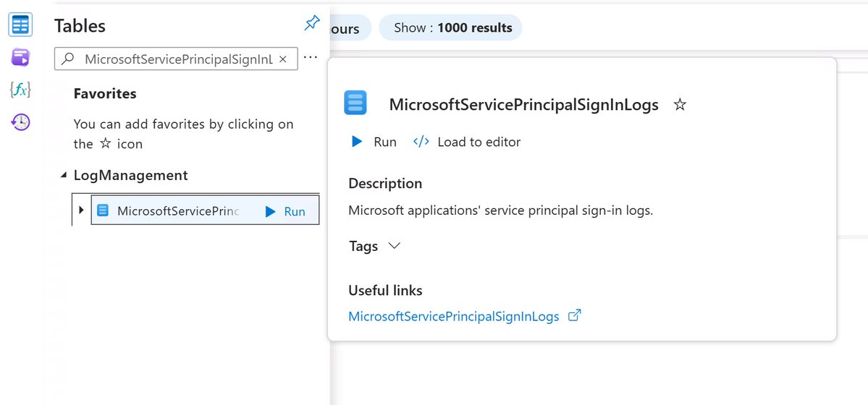Click the table icon in the tree row
The image size is (868, 405).
[102, 210]
